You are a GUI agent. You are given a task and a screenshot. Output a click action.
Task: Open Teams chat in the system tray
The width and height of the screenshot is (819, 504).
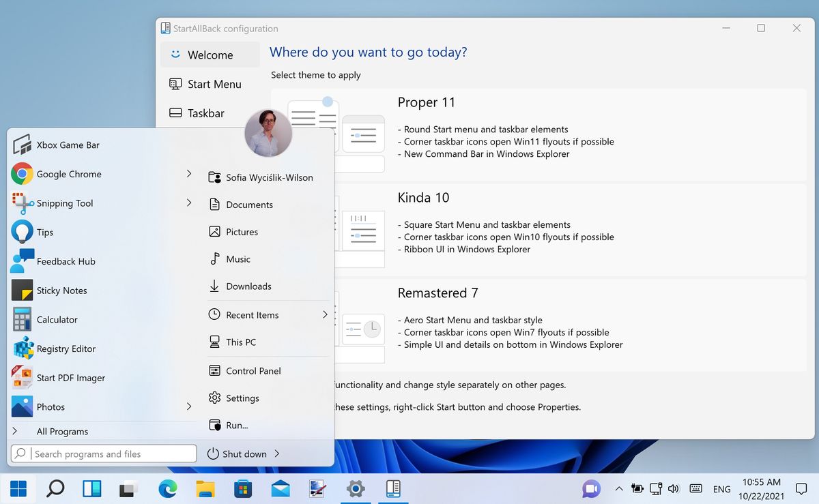point(591,488)
